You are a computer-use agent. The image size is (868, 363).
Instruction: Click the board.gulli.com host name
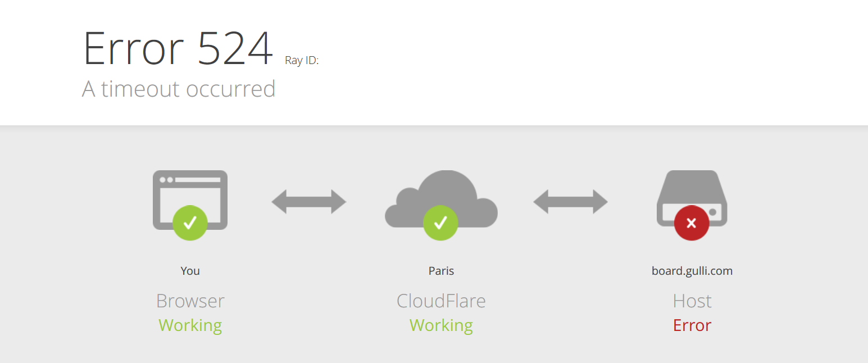(x=692, y=271)
